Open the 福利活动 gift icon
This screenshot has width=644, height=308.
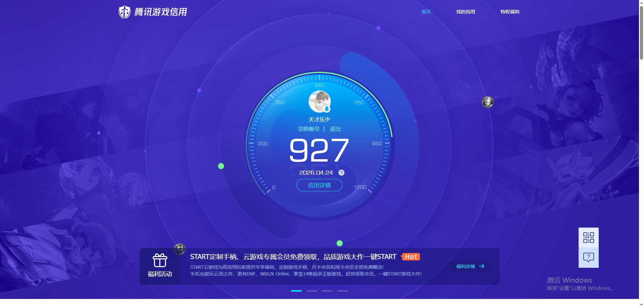click(160, 260)
